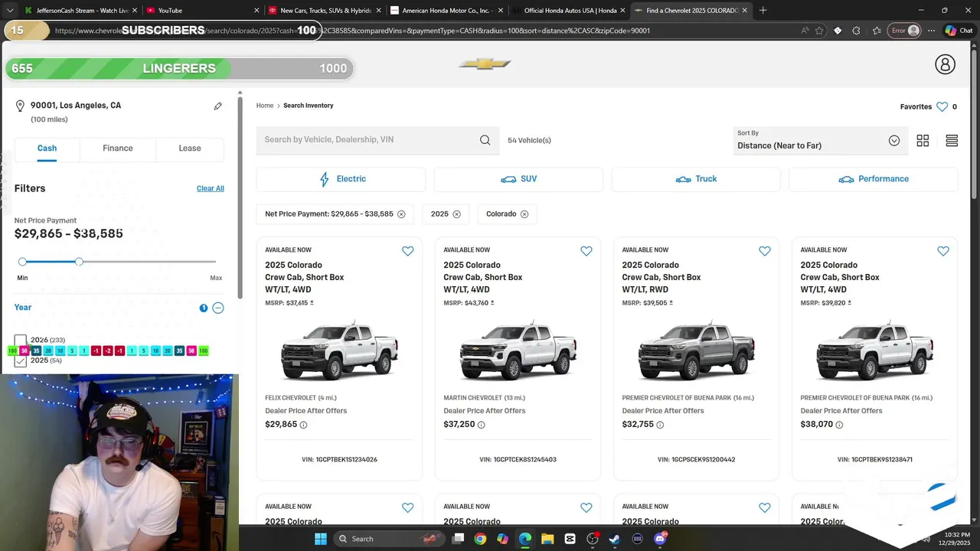The height and width of the screenshot is (551, 980).
Task: Open a new browser tab
Action: pyautogui.click(x=763, y=11)
